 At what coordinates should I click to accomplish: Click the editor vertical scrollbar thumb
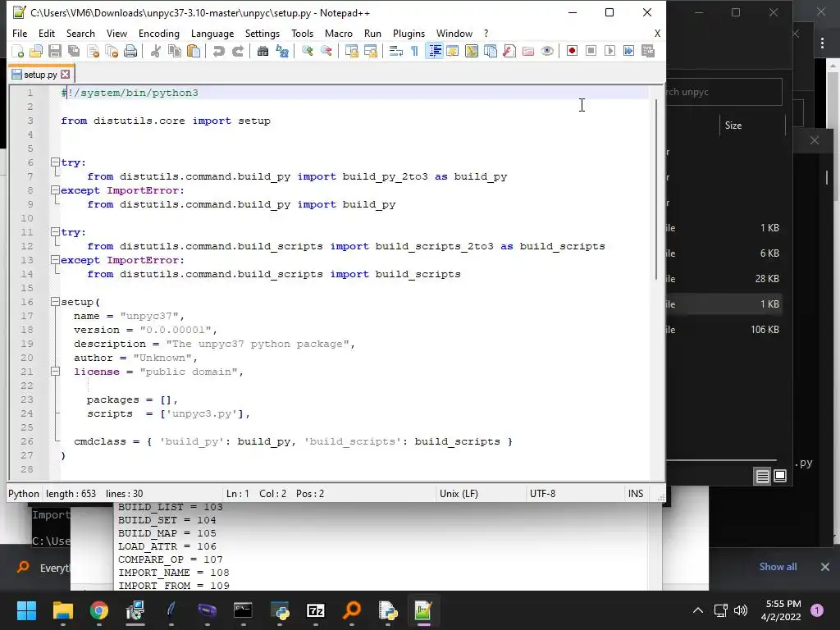point(656,189)
